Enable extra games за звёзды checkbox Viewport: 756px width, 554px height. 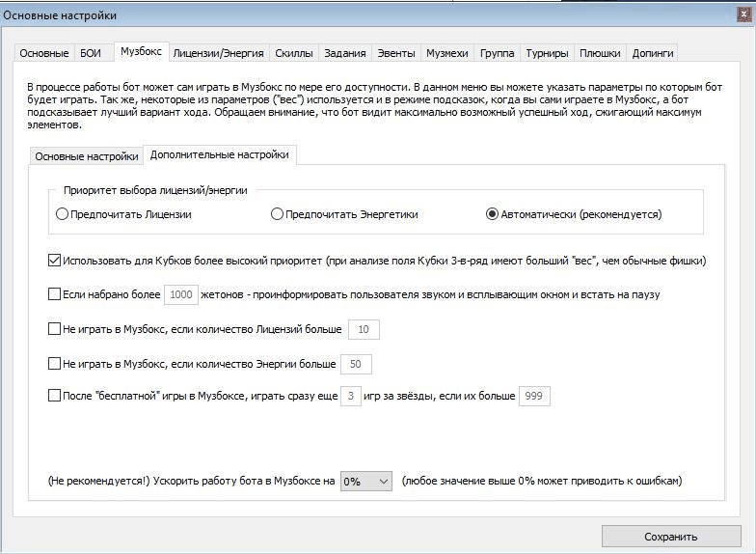pyautogui.click(x=54, y=396)
